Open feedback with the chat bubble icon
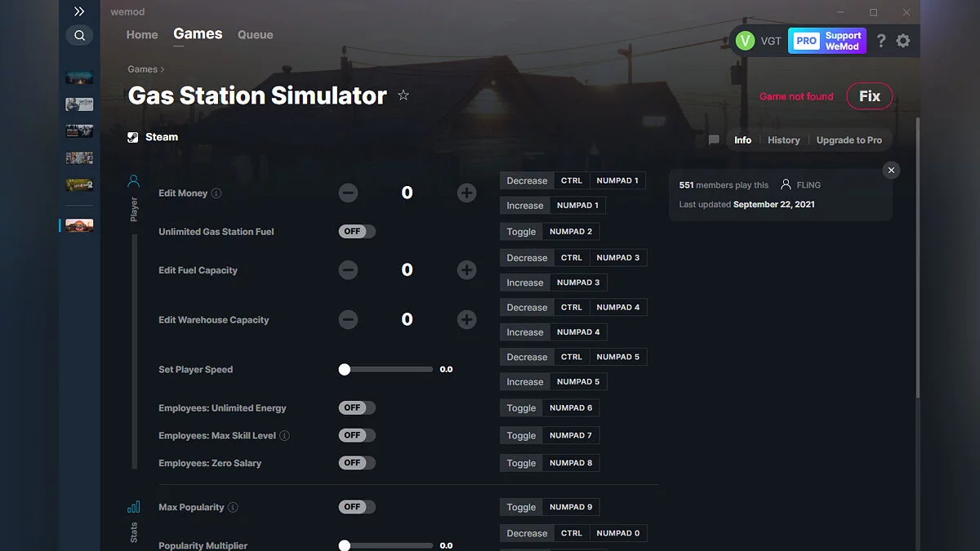The height and width of the screenshot is (551, 980). (713, 140)
